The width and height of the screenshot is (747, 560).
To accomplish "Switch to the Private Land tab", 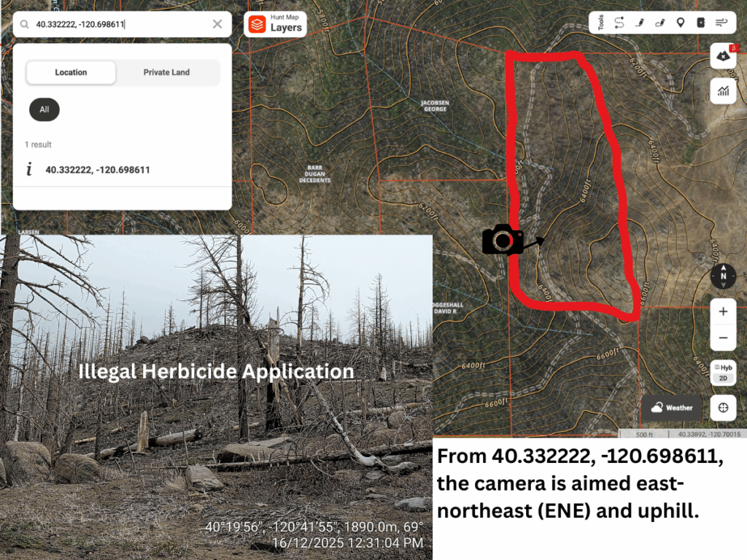I will pyautogui.click(x=167, y=72).
